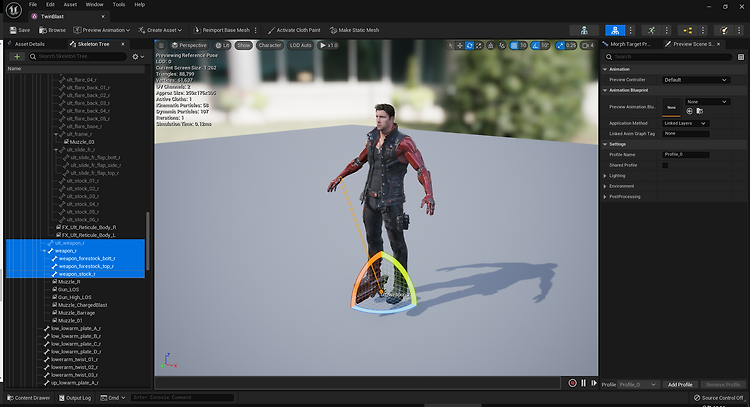Screen dimensions: 750x407
Task: Select the Gun_LOS socket
Action: [x=68, y=289]
